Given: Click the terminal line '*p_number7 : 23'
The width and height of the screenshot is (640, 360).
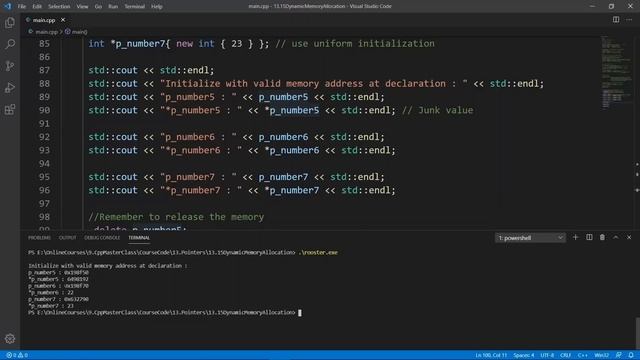Looking at the screenshot, I should (x=51, y=306).
